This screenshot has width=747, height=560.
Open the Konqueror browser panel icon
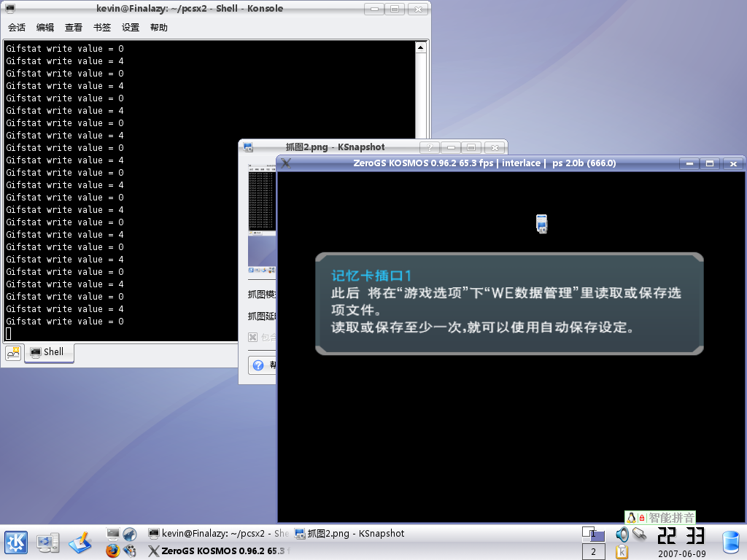pos(130,534)
